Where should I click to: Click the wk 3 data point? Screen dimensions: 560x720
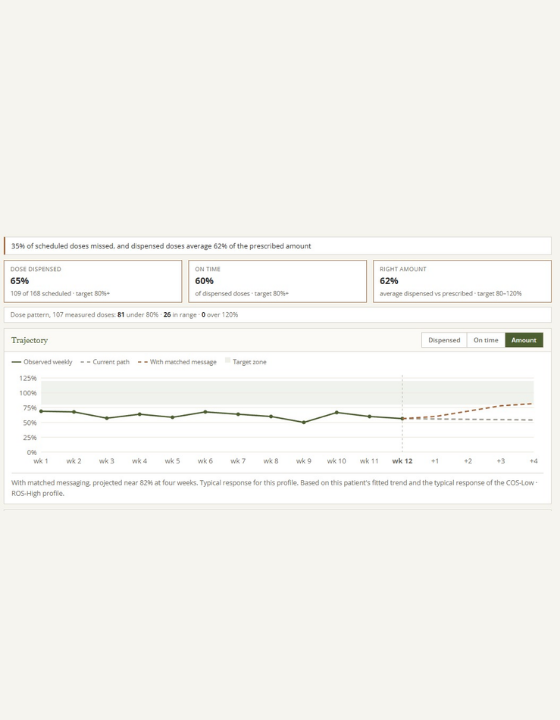[x=106, y=418]
